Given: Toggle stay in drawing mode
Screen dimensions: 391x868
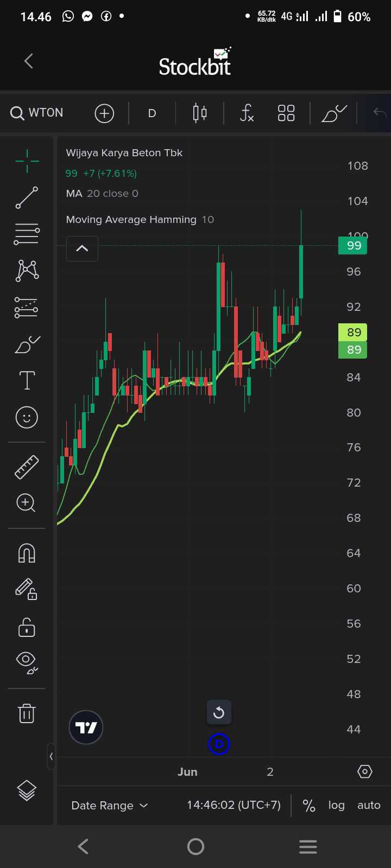Looking at the screenshot, I should tap(26, 589).
